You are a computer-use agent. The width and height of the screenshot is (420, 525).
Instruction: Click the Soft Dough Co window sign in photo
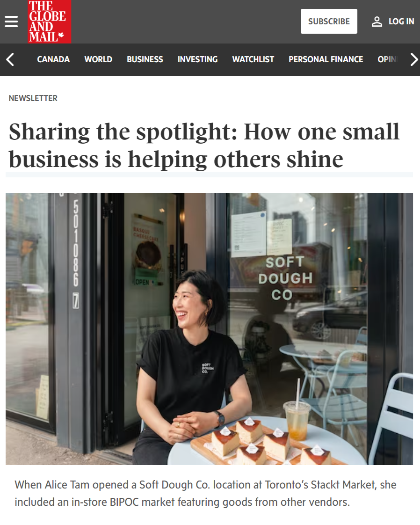(285, 278)
